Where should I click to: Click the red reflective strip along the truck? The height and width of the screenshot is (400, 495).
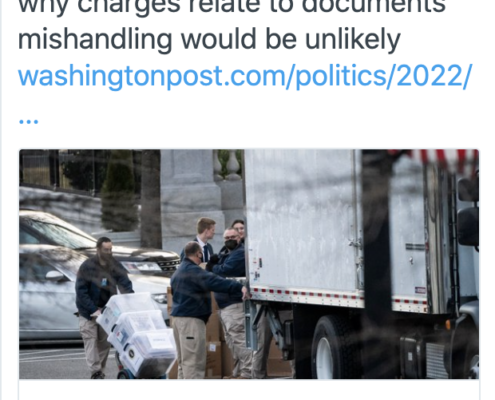click(x=338, y=296)
